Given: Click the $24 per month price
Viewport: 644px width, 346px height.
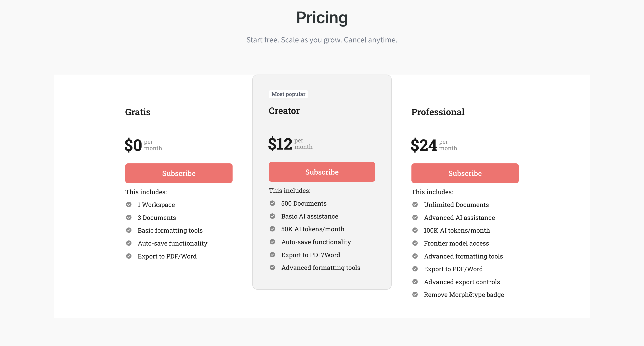Looking at the screenshot, I should pos(434,145).
